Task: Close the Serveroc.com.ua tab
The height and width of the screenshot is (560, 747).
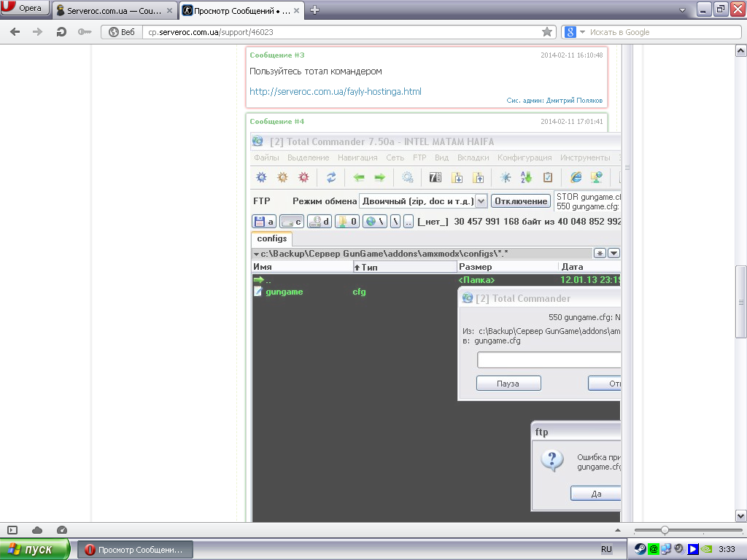Action: pyautogui.click(x=169, y=10)
